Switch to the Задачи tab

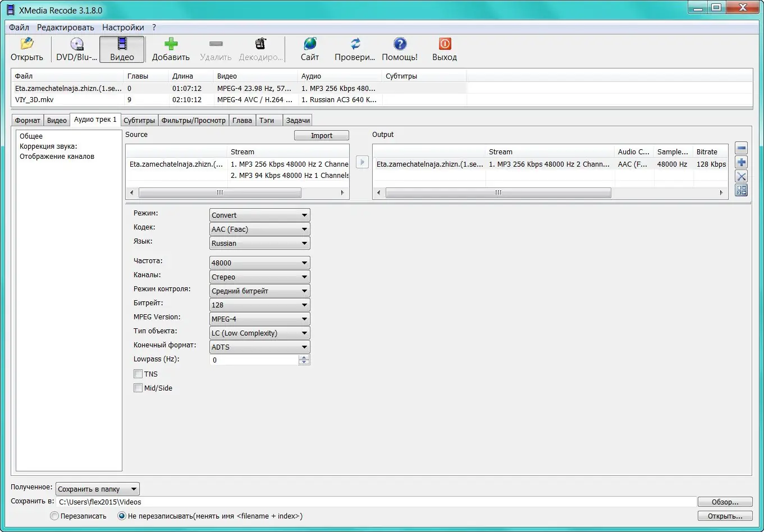298,121
